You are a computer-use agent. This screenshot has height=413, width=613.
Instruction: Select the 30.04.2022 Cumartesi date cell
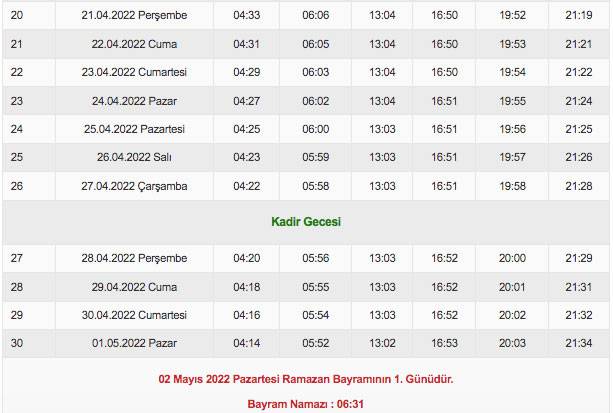[134, 314]
